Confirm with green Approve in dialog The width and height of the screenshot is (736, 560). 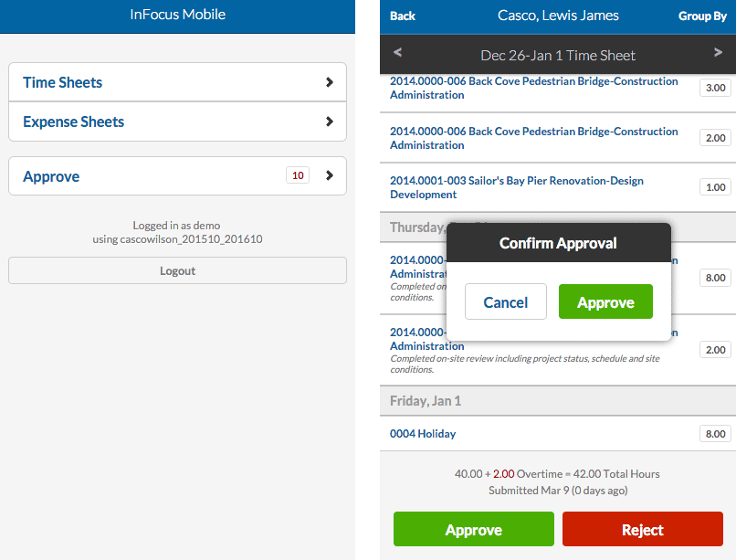pyautogui.click(x=605, y=301)
